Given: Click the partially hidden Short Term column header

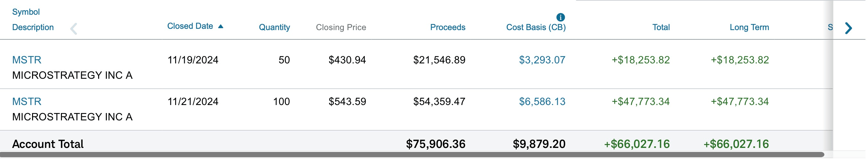Looking at the screenshot, I should [830, 27].
